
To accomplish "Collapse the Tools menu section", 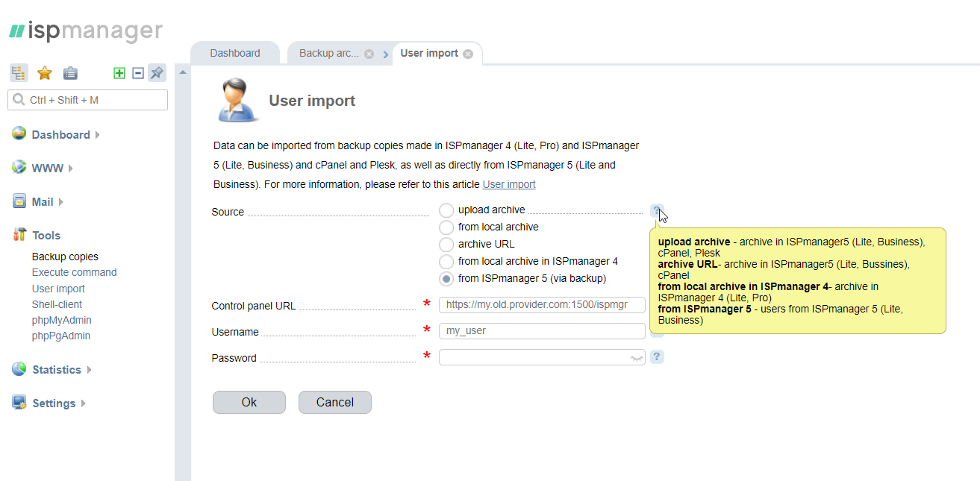I will (46, 236).
